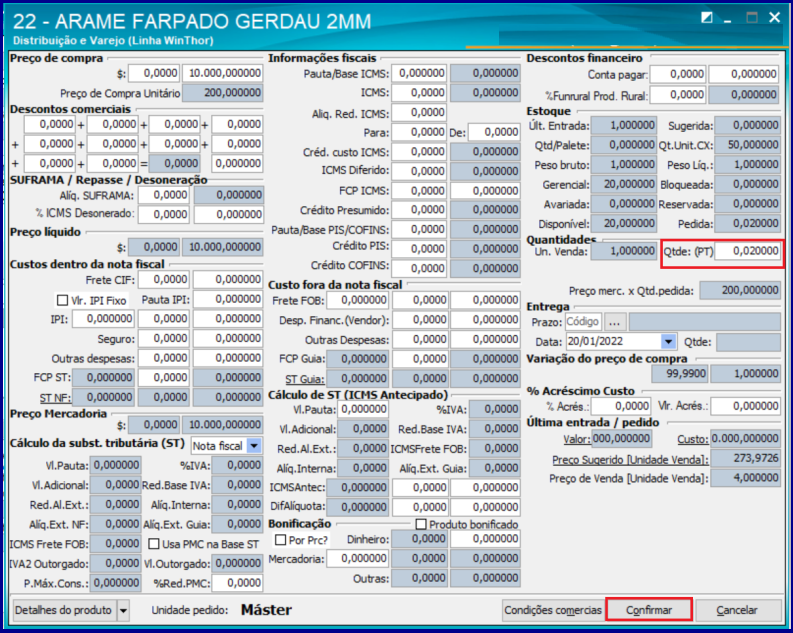Click the Custo link under Última entrada
Viewport: 793px width, 633px height.
pos(692,439)
